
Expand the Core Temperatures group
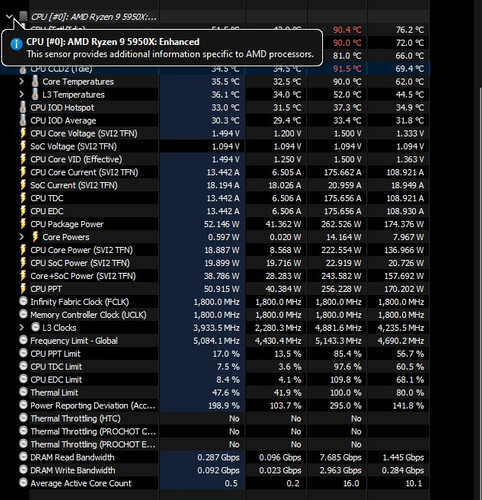[x=22, y=81]
